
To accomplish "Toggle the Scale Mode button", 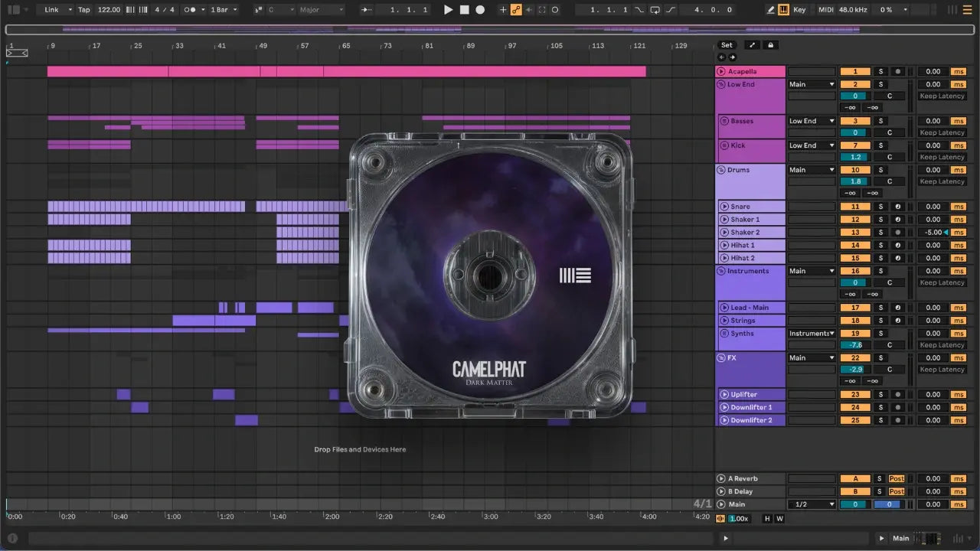I will pos(260,10).
